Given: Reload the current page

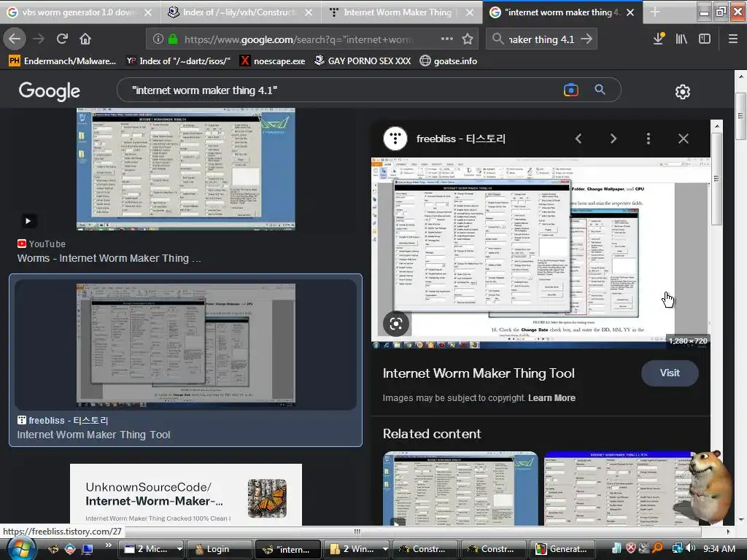Looking at the screenshot, I should 62,39.
